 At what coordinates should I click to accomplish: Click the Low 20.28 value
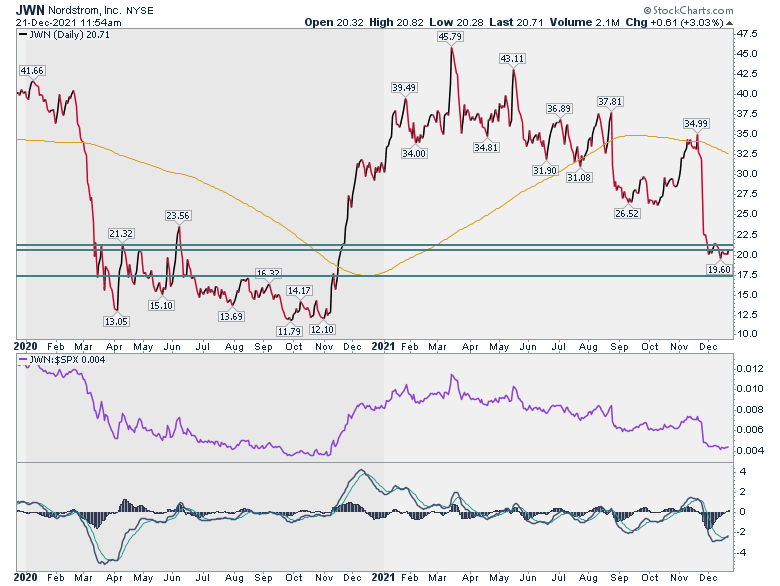pos(456,22)
